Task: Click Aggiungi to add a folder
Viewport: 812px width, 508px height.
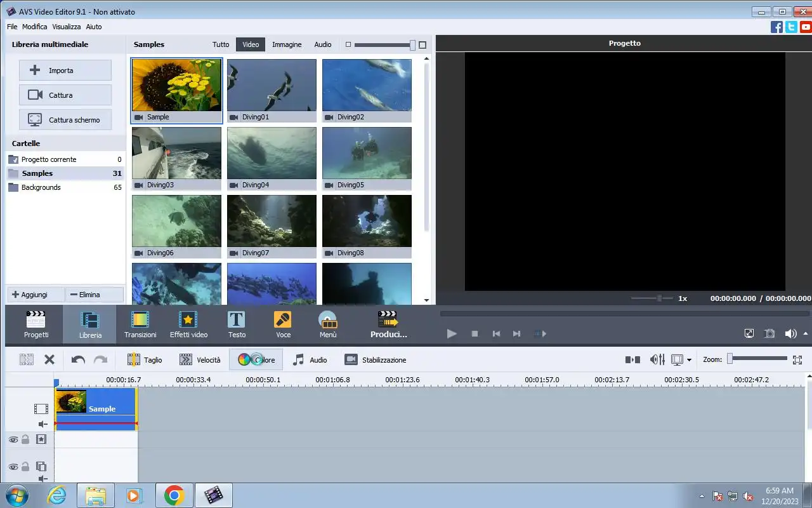Action: click(36, 295)
